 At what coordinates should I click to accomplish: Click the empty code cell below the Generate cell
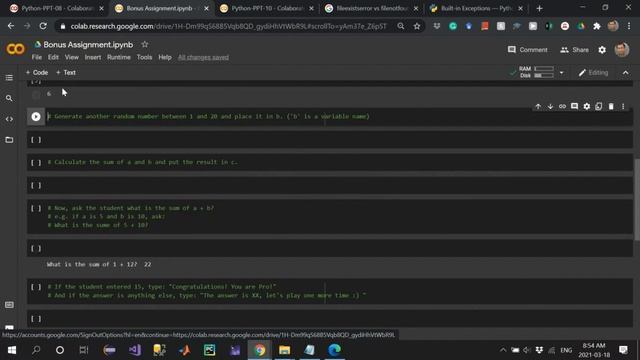click(330, 140)
